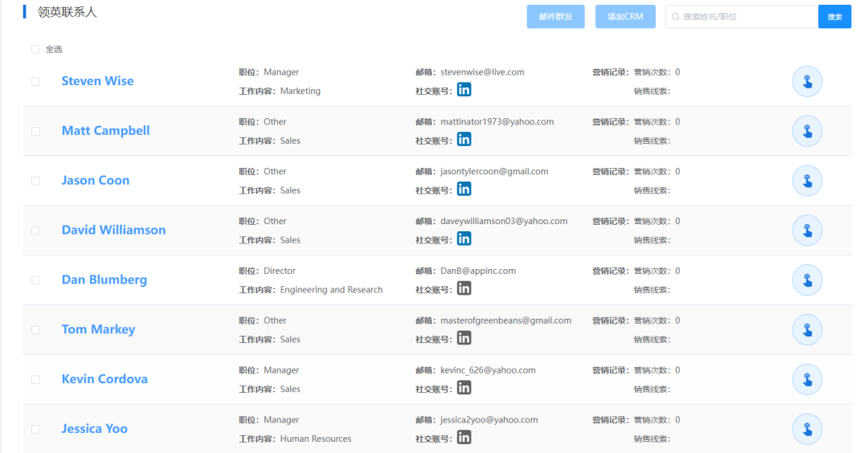Screen dimensions: 868x453
Task: Click the round action icon for Kevin Cordova
Action: coord(807,379)
